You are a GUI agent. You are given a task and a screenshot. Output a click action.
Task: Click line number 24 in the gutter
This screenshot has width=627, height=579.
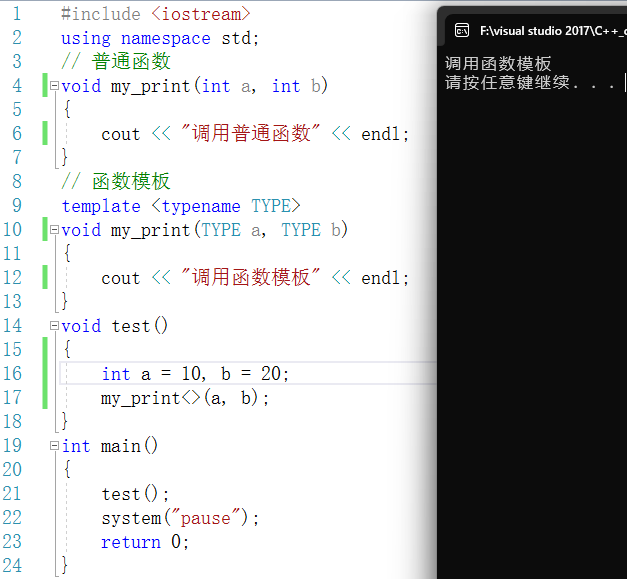pos(12,565)
